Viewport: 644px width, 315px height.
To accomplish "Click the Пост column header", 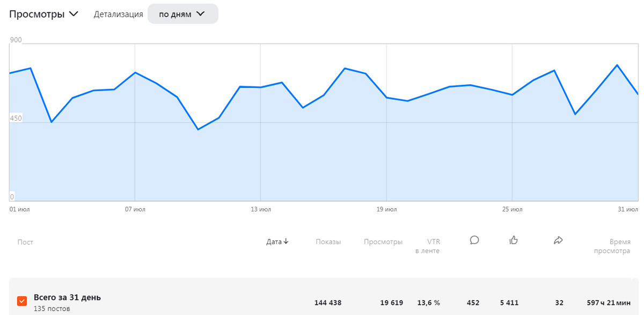I will [x=25, y=242].
